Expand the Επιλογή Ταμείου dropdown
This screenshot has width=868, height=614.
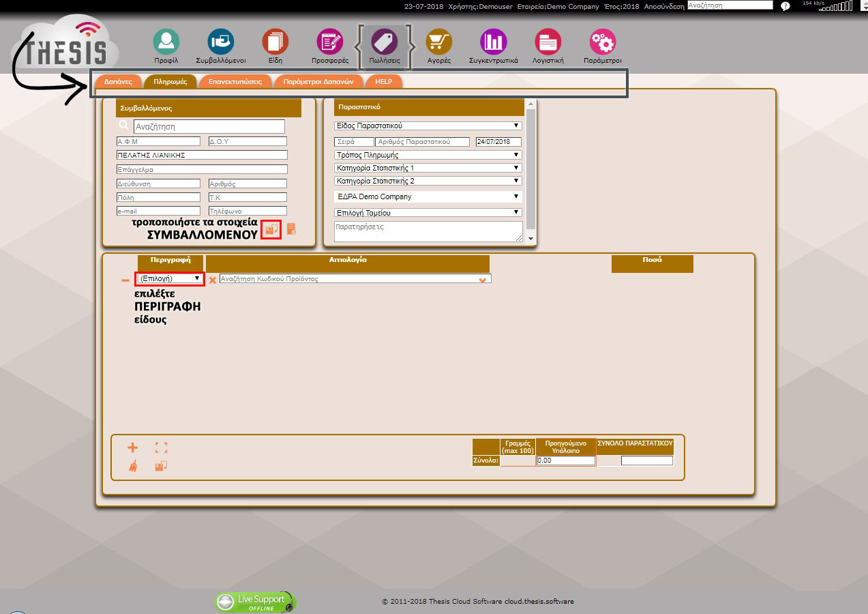click(428, 213)
